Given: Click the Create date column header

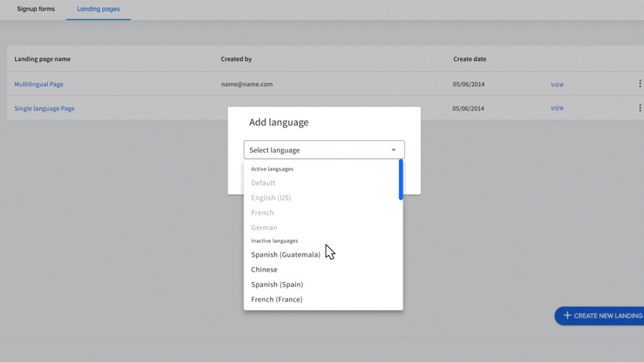Looking at the screenshot, I should (x=470, y=59).
